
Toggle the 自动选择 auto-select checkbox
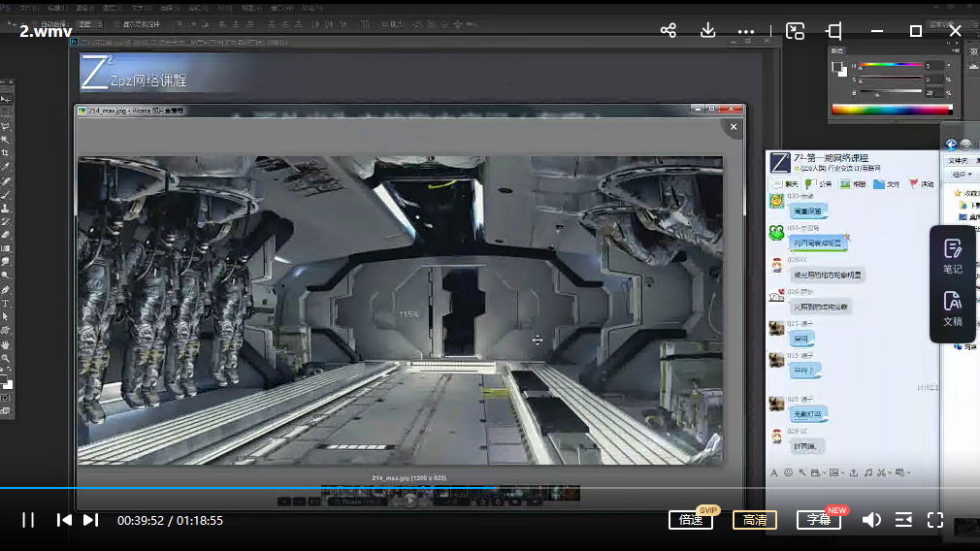(x=36, y=24)
